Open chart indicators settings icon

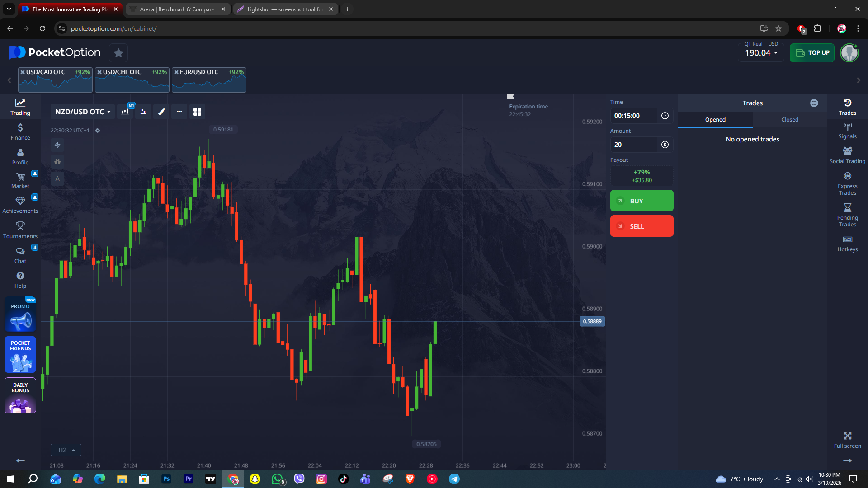pos(143,112)
